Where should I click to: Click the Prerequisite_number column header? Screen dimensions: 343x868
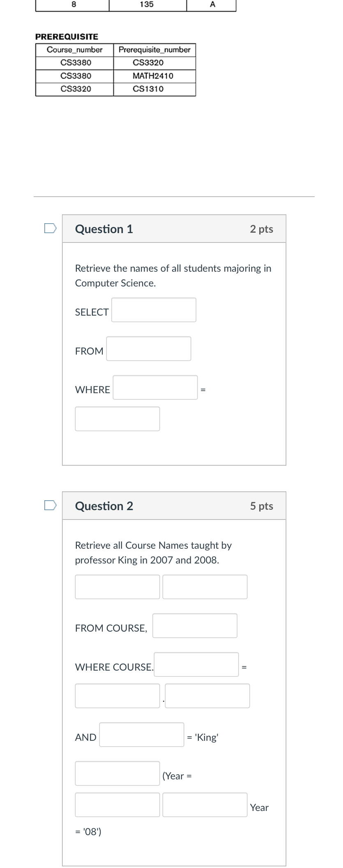tap(154, 50)
